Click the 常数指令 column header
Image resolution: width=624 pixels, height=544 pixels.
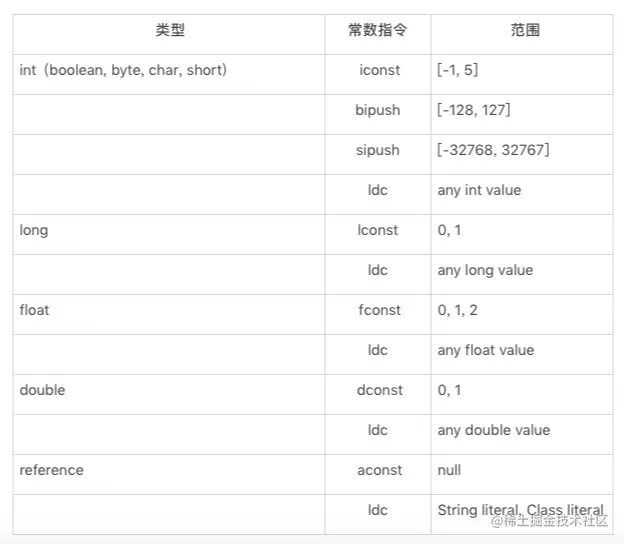(377, 30)
